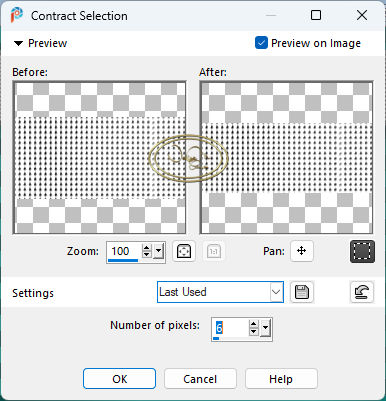This screenshot has width=386, height=401.
Task: Click the zoom to 100% icon
Action: [x=214, y=251]
